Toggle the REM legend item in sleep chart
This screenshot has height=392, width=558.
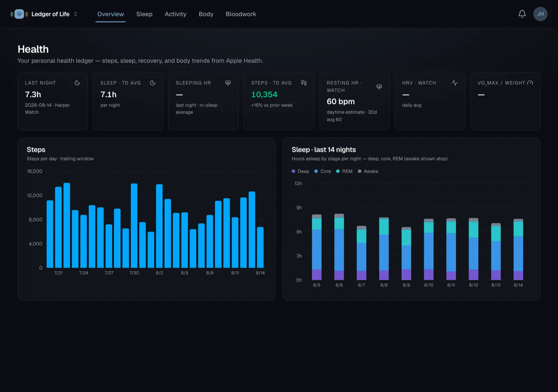[x=344, y=171]
